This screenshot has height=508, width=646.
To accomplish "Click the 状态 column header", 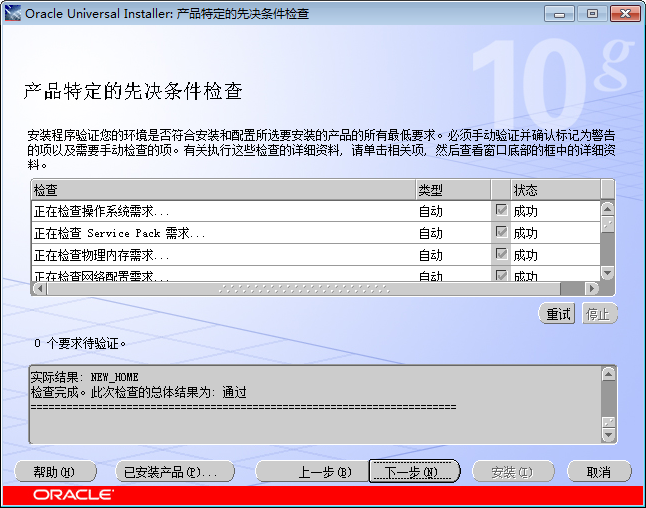I will point(555,190).
